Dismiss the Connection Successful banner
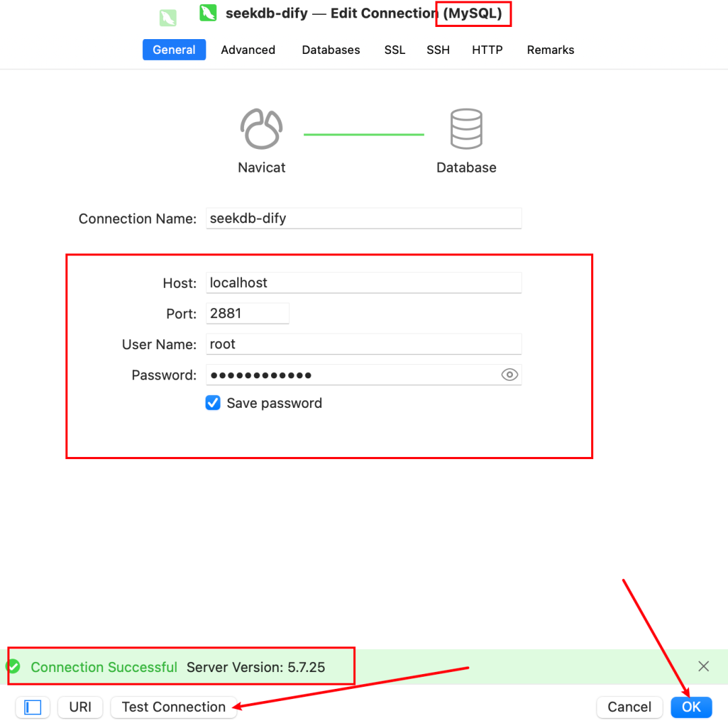 704,667
